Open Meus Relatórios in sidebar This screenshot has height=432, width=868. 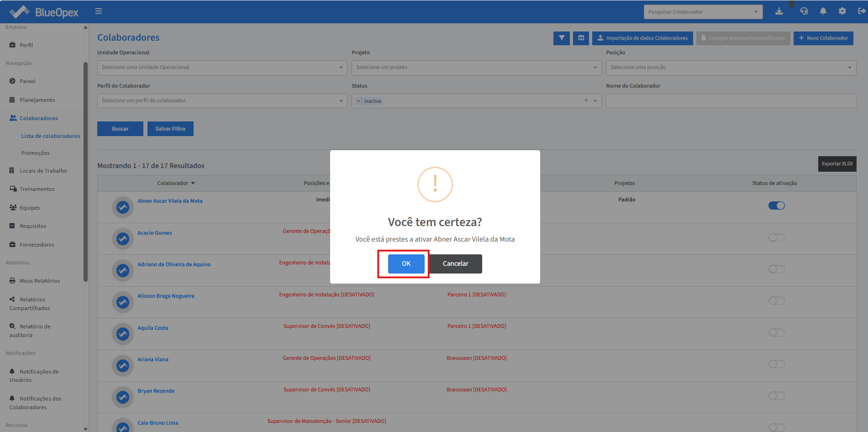coord(40,281)
